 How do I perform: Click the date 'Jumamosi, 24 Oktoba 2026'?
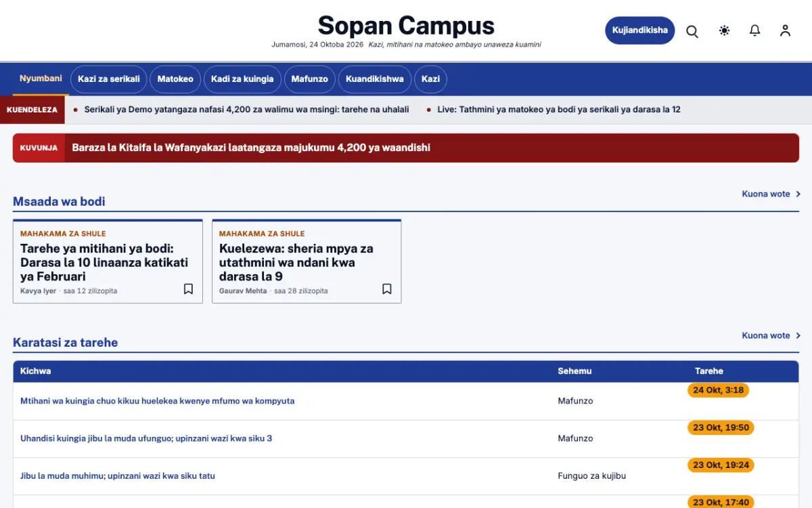(x=317, y=45)
